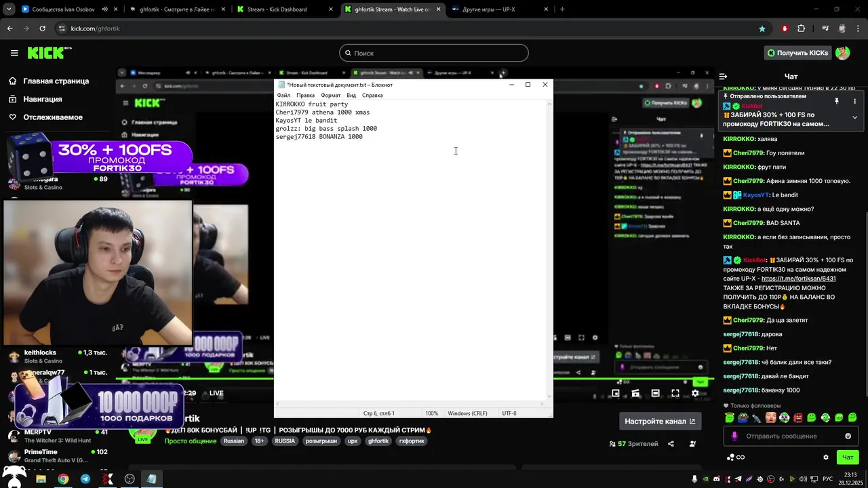Image resolution: width=868 pixels, height=488 pixels.
Task: Click the розыгрыши stream tag
Action: click(321, 441)
